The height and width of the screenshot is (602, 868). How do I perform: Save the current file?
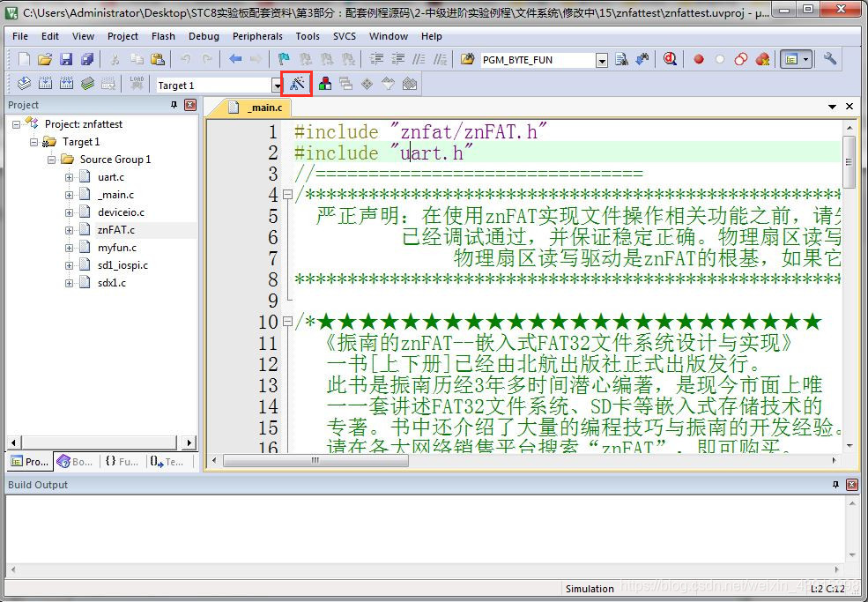[66, 59]
